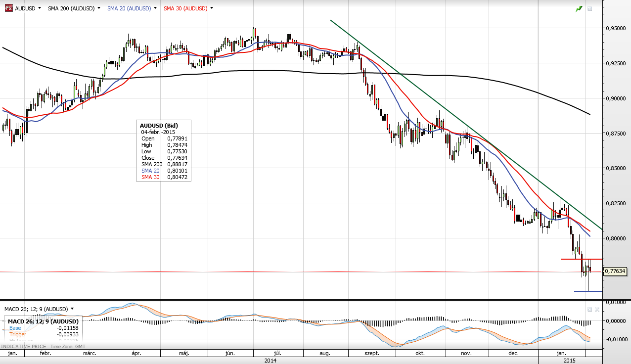Close the MACD indicator panel
Image resolution: width=631 pixels, height=364 pixels.
tap(597, 309)
